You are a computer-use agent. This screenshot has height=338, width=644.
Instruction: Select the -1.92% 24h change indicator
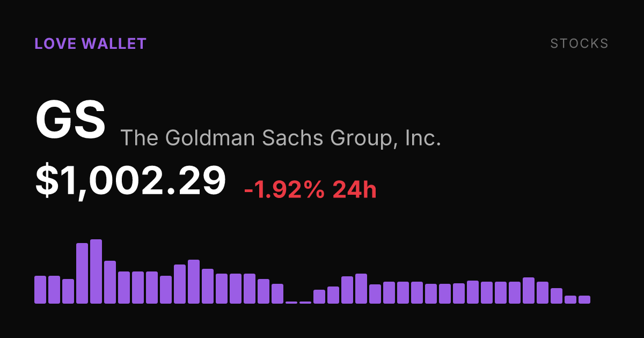pyautogui.click(x=310, y=189)
